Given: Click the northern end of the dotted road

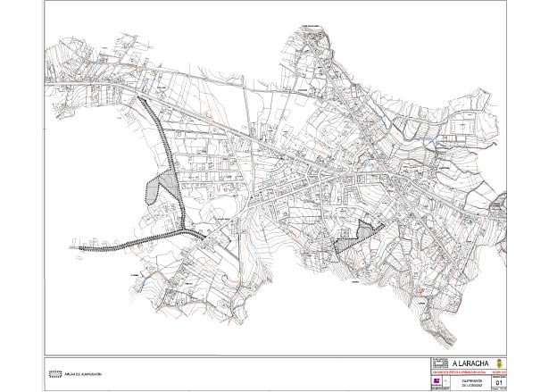Looking at the screenshot, I should (x=141, y=100).
